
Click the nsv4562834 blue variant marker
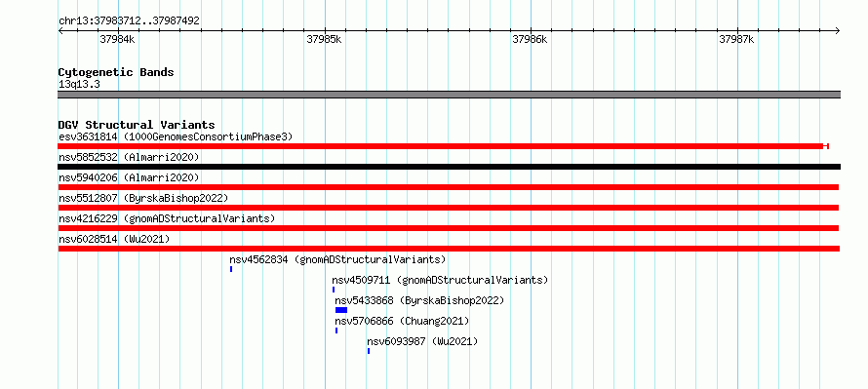coord(231,269)
